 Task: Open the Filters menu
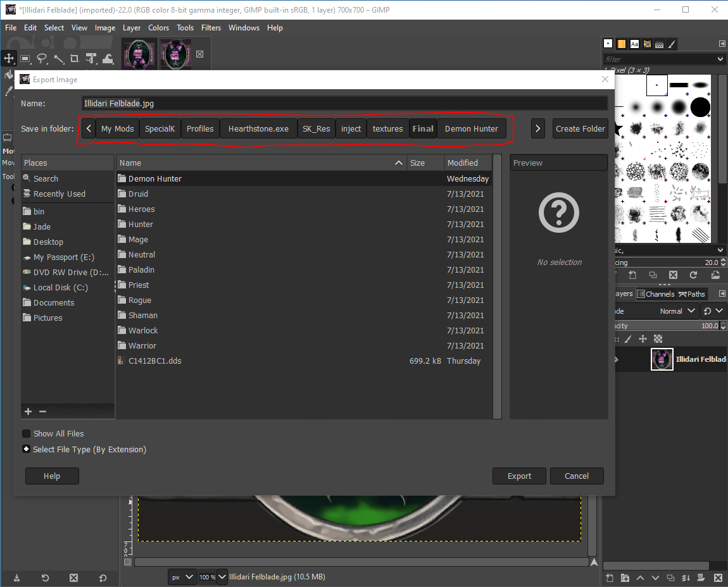click(211, 28)
